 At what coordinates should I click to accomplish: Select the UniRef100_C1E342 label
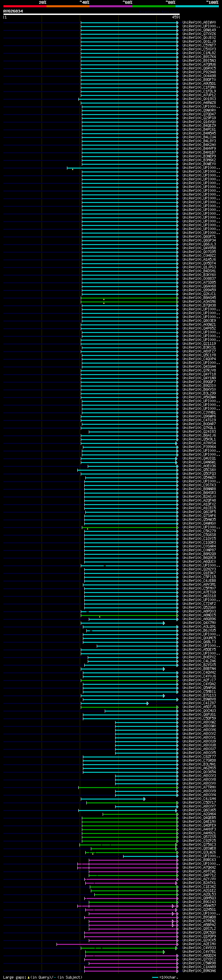coord(199,886)
